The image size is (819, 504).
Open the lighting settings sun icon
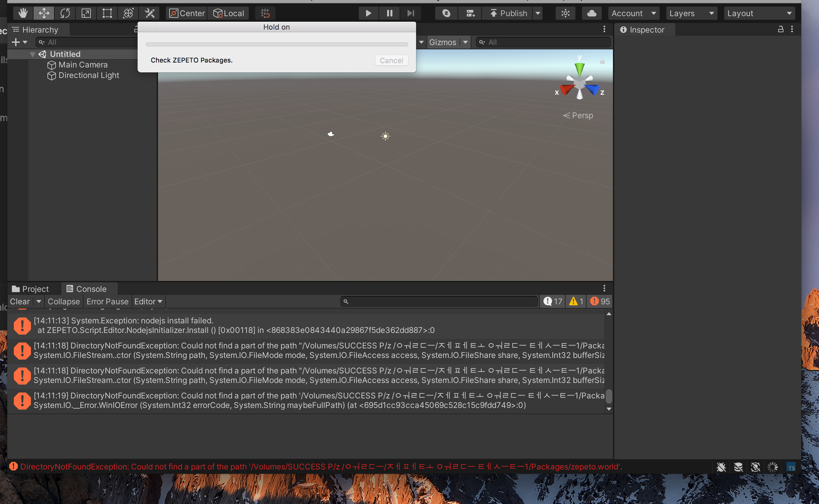click(565, 13)
